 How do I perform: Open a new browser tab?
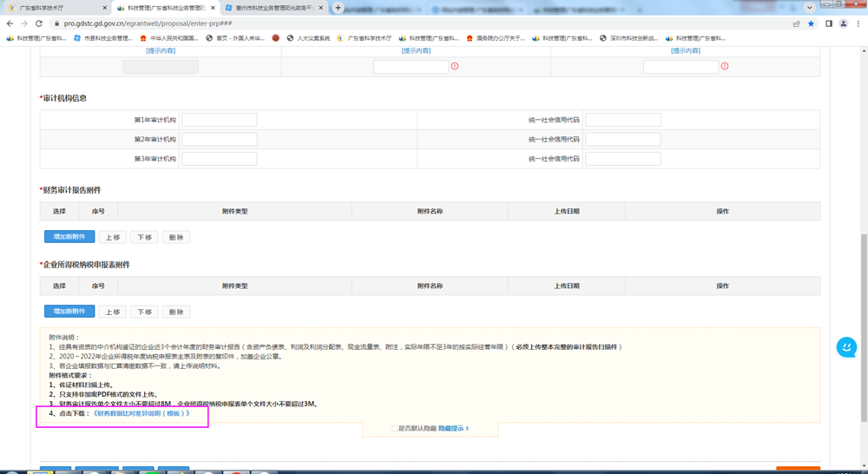(338, 8)
